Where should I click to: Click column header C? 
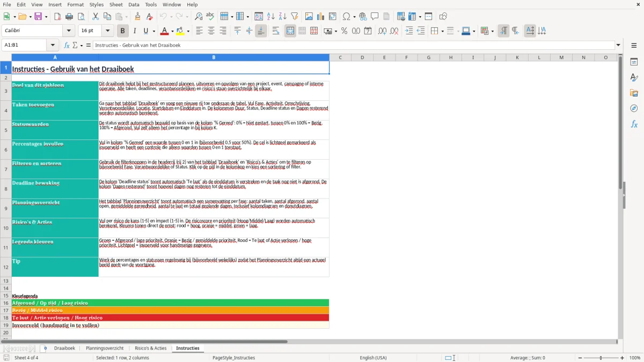coord(340,57)
